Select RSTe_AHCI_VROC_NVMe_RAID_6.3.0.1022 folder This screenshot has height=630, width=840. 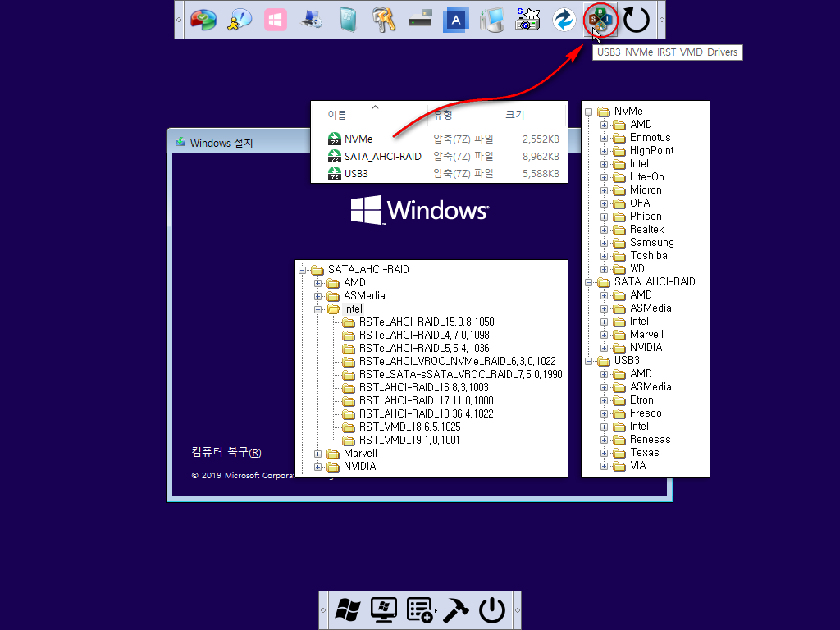(x=458, y=362)
